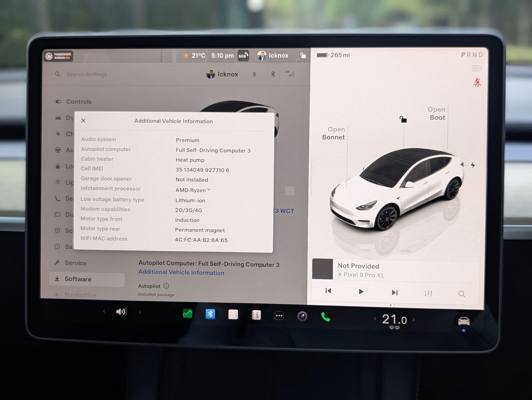
Task: Tap the LTE signal strength icon
Action: [x=290, y=74]
